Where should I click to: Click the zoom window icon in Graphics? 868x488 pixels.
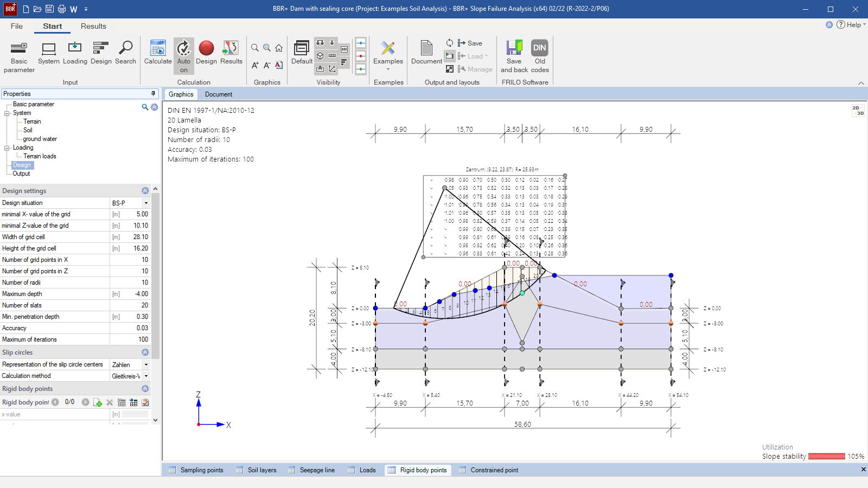pyautogui.click(x=267, y=48)
